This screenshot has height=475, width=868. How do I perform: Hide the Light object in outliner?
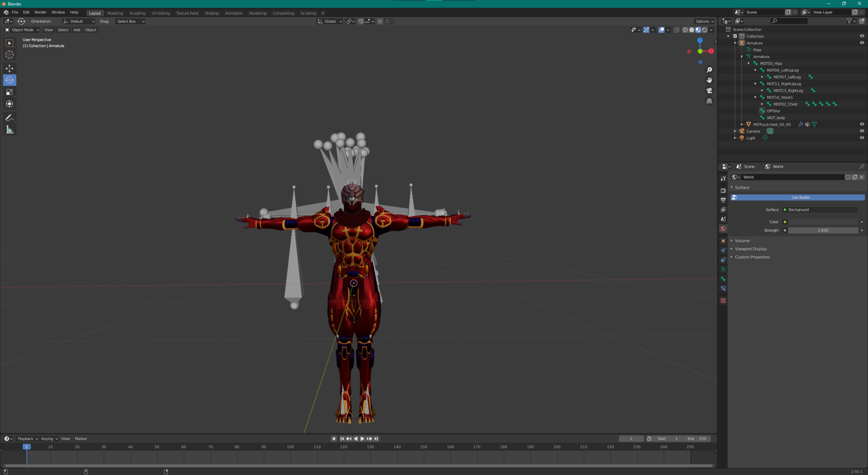coord(862,138)
